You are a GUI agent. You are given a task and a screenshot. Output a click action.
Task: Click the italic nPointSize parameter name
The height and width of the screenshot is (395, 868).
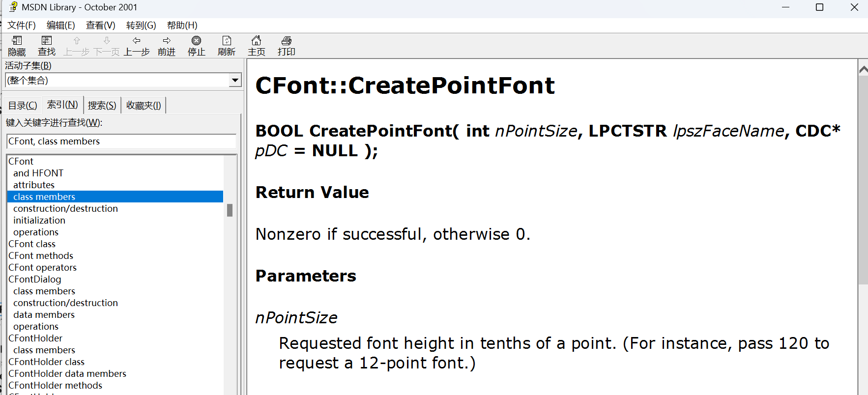[x=296, y=317]
